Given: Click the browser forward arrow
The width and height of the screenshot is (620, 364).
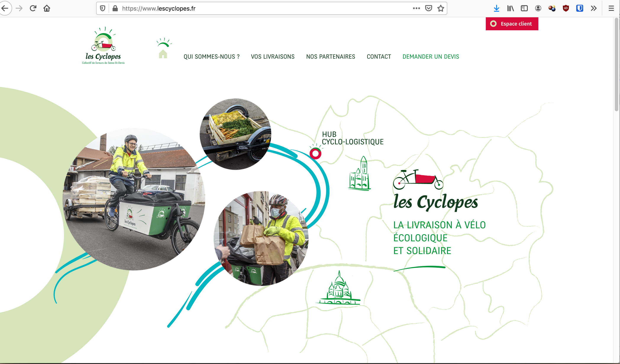Looking at the screenshot, I should [x=19, y=8].
